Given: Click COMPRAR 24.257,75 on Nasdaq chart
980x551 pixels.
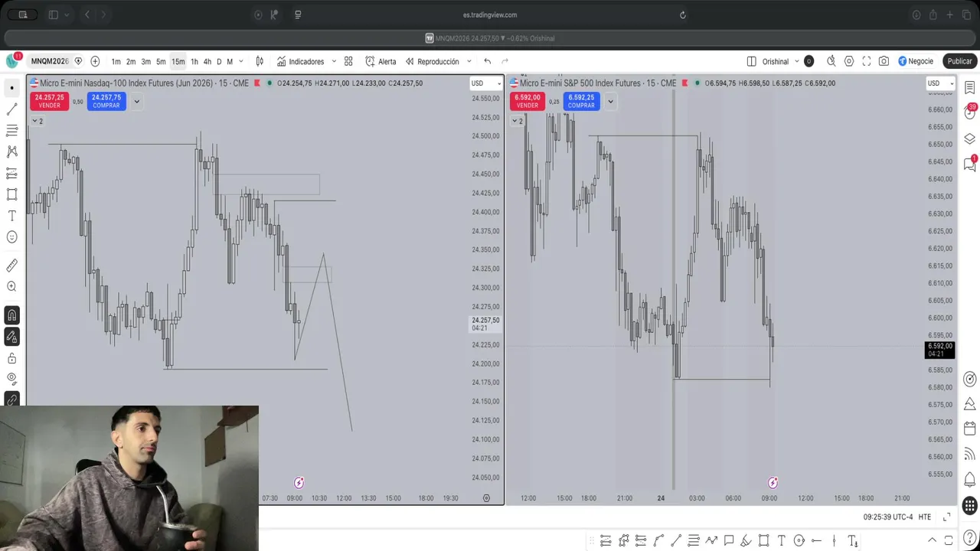Looking at the screenshot, I should click(x=106, y=101).
